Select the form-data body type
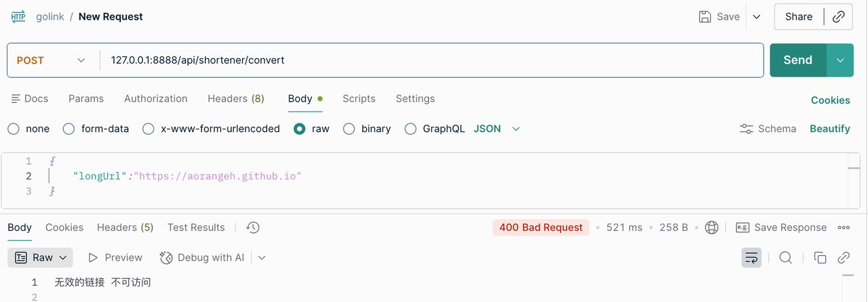 tap(68, 129)
